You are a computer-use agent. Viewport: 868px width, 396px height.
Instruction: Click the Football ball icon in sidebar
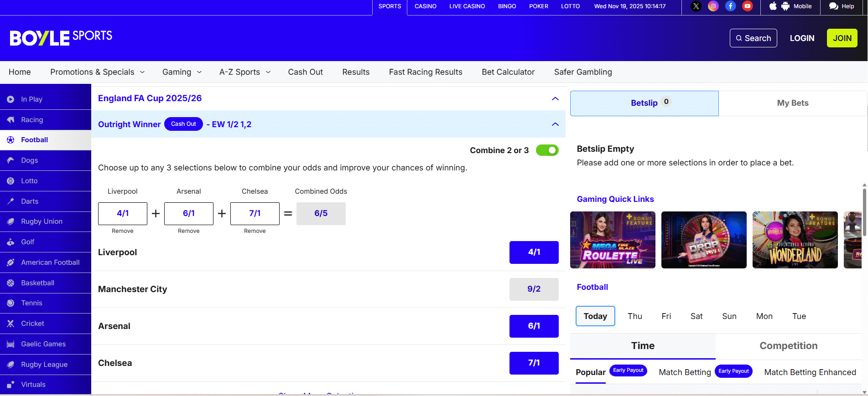coord(10,140)
